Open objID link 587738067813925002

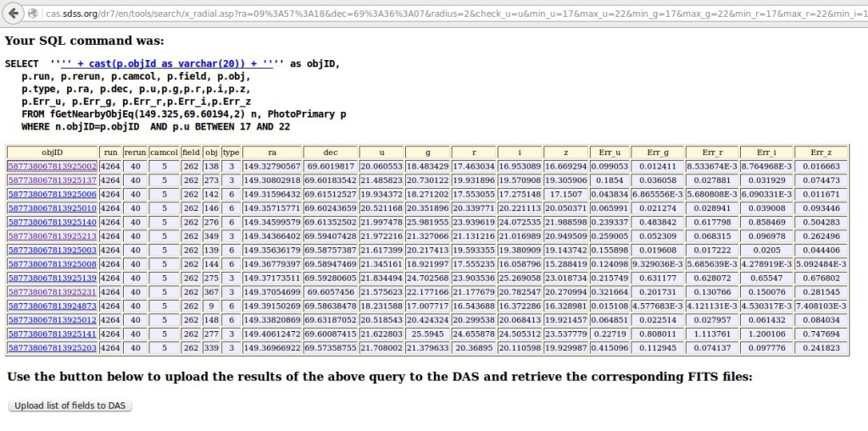click(53, 166)
